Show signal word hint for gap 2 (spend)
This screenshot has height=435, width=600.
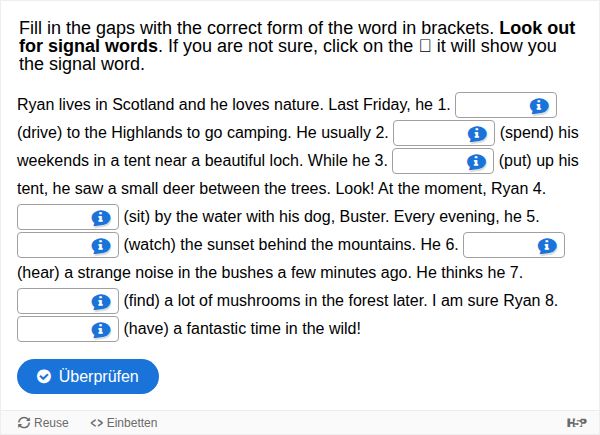(x=477, y=133)
